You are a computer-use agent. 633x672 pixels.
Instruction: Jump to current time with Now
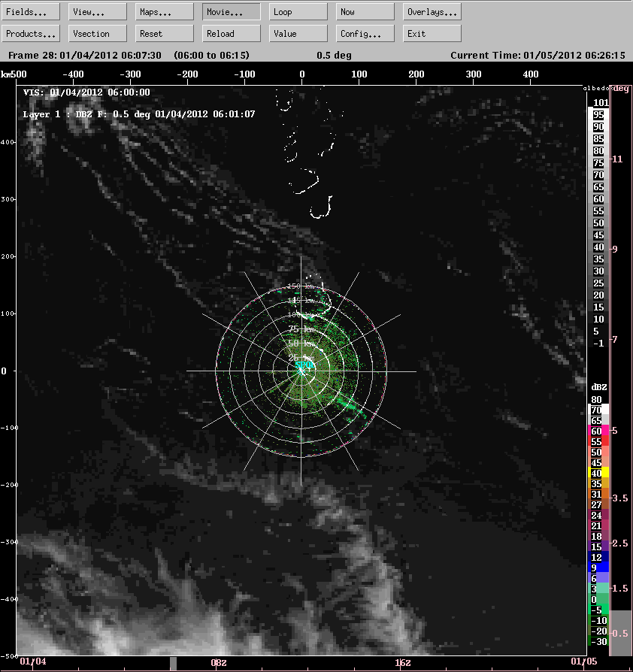[365, 12]
